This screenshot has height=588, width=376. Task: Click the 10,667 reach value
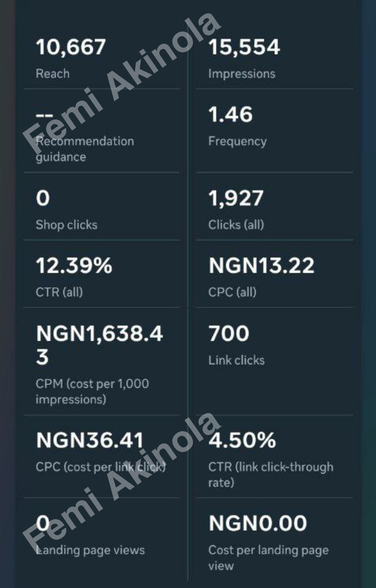point(71,47)
